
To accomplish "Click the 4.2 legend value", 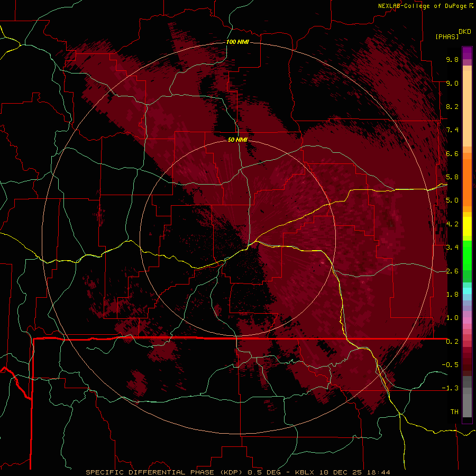I will pyautogui.click(x=452, y=224).
